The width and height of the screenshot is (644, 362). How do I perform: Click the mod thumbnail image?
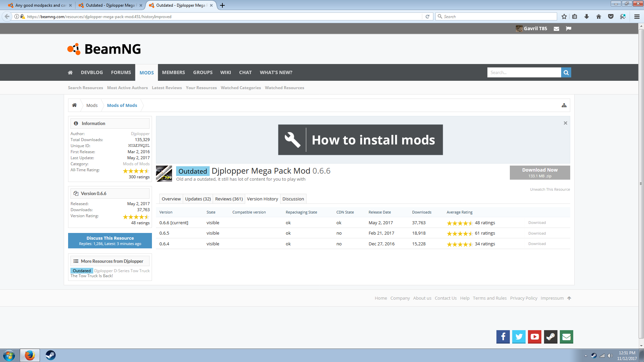click(x=164, y=174)
